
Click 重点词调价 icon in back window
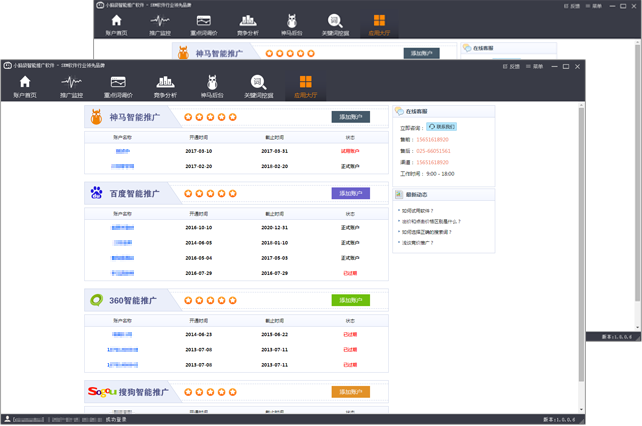(x=203, y=20)
